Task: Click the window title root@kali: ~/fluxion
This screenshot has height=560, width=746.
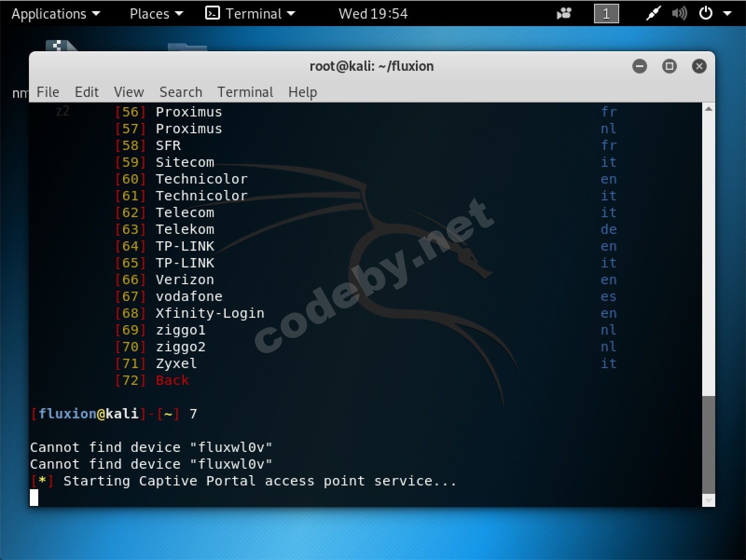Action: pos(372,66)
